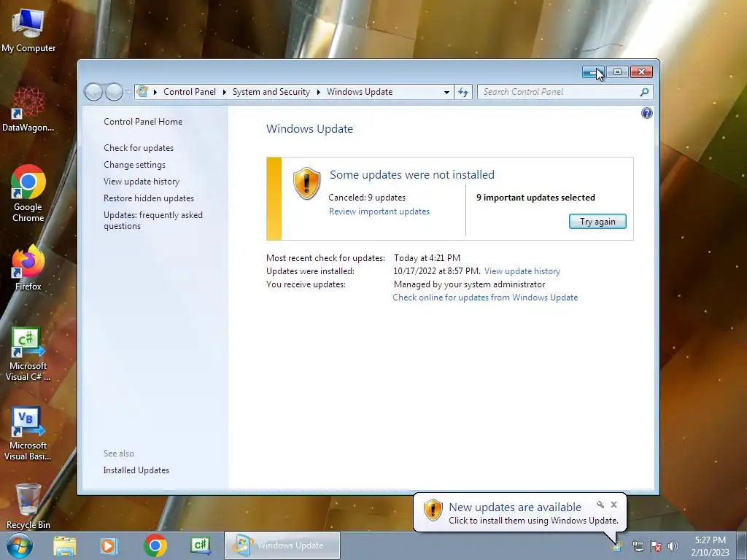Image resolution: width=747 pixels, height=560 pixels.
Task: Expand arrow after System and Security breadcrumb
Action: coord(318,92)
